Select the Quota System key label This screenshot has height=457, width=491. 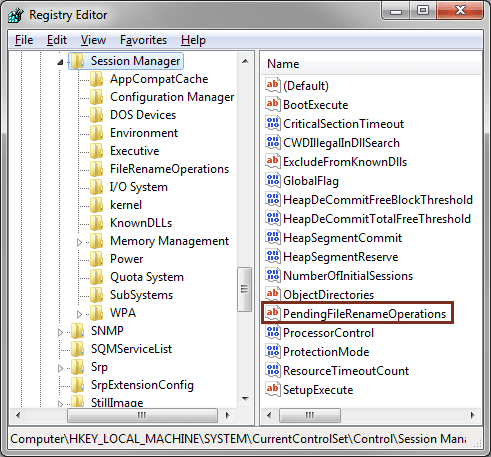pos(147,277)
